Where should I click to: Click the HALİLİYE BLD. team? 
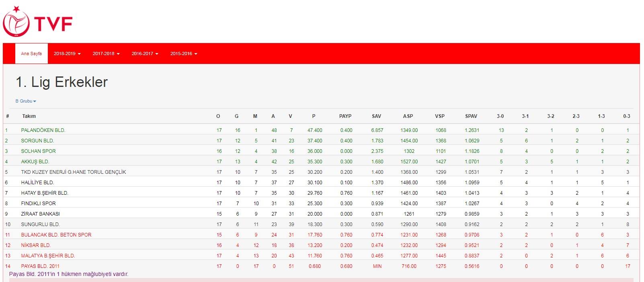coord(37,183)
